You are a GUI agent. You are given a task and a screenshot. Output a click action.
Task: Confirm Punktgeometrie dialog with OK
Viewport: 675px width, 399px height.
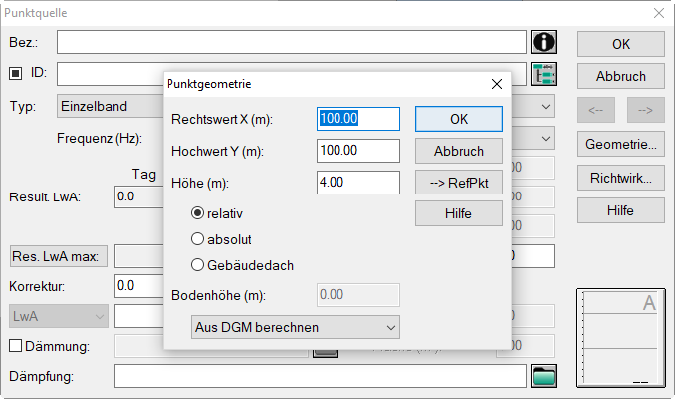click(x=459, y=119)
